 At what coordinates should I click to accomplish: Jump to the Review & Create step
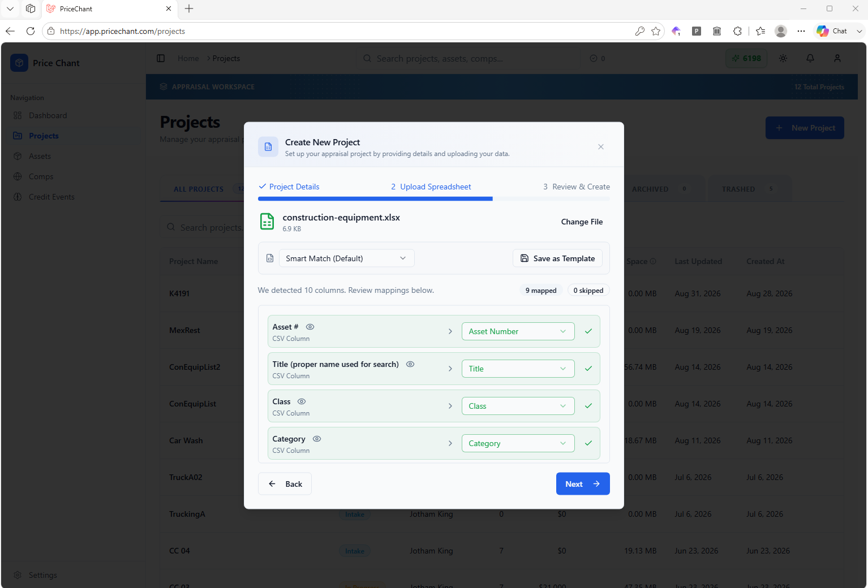577,187
